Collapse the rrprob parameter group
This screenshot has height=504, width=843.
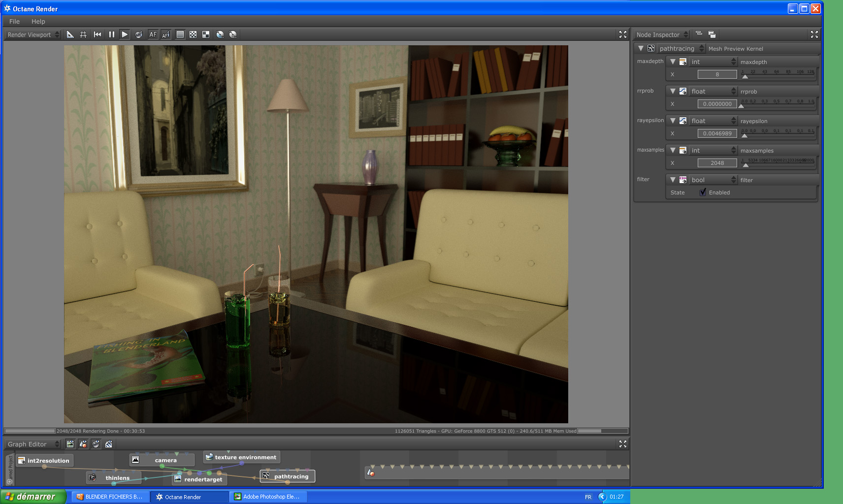point(673,91)
